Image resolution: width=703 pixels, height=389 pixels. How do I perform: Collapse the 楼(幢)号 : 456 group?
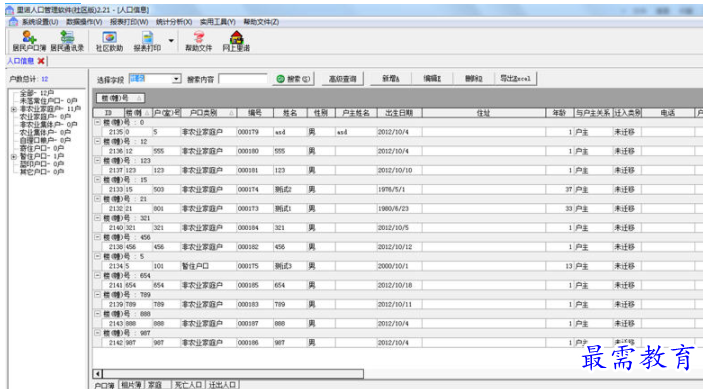point(97,237)
